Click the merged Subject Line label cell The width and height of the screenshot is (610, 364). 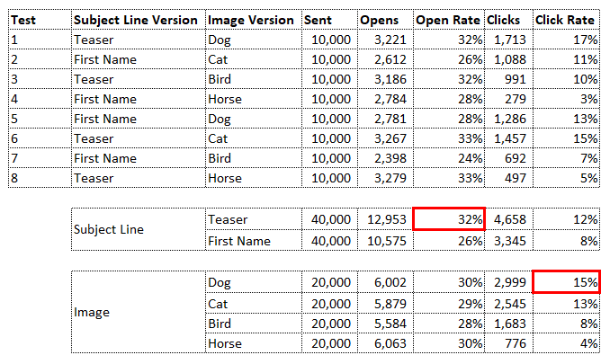pos(139,229)
